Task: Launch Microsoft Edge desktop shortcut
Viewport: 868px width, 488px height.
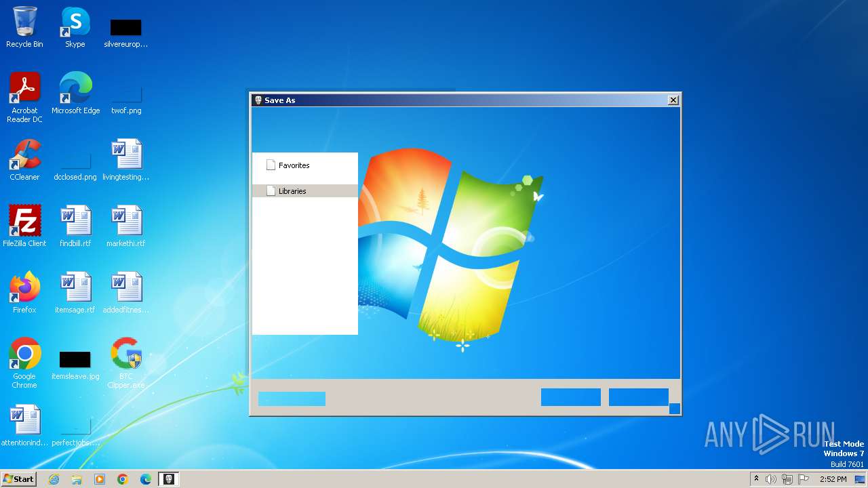Action: pyautogui.click(x=75, y=94)
